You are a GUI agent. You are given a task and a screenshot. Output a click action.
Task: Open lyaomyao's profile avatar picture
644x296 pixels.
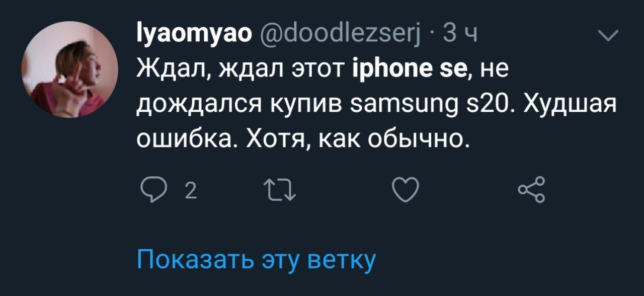point(69,69)
